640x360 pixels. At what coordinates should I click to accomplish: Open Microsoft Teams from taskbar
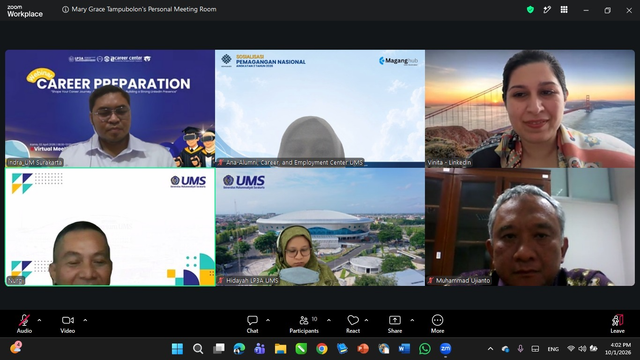click(260, 349)
